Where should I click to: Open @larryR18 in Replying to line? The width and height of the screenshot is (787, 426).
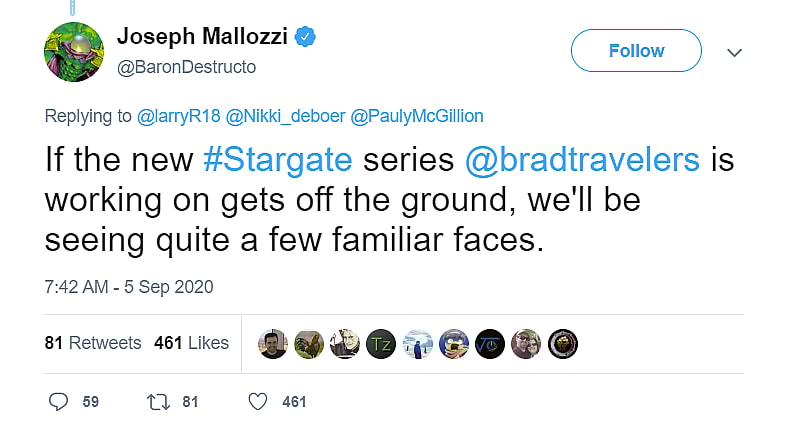click(x=180, y=116)
